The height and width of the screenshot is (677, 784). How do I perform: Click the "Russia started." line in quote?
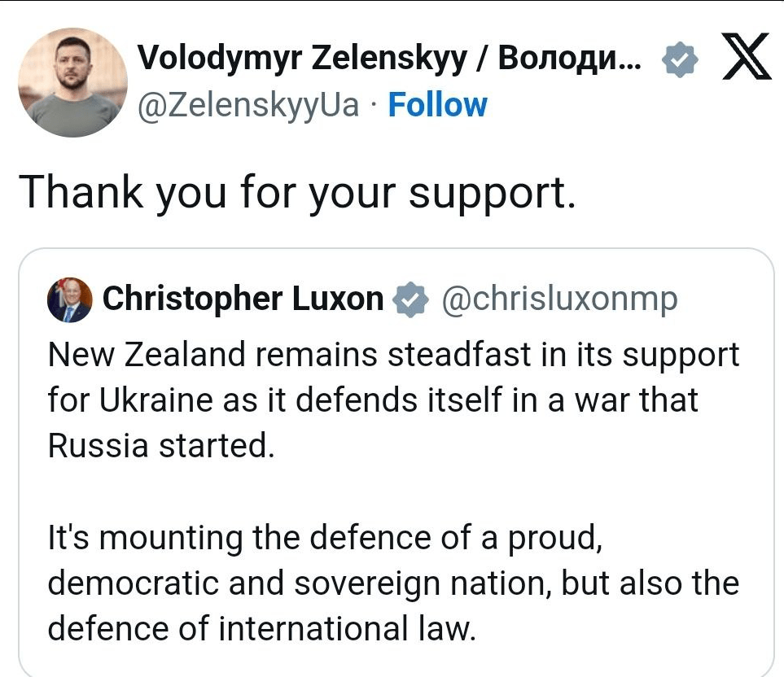click(x=158, y=447)
